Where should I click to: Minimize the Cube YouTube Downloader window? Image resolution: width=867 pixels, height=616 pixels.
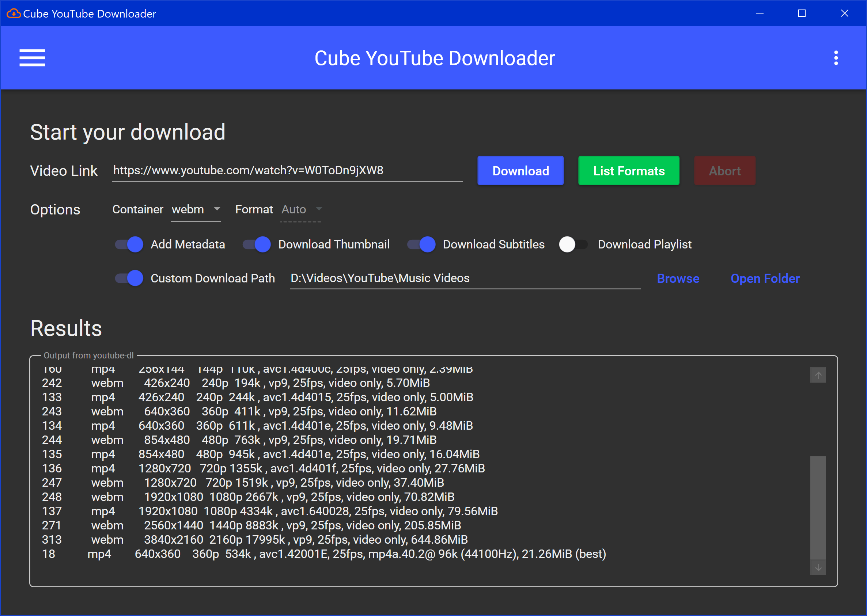point(760,14)
